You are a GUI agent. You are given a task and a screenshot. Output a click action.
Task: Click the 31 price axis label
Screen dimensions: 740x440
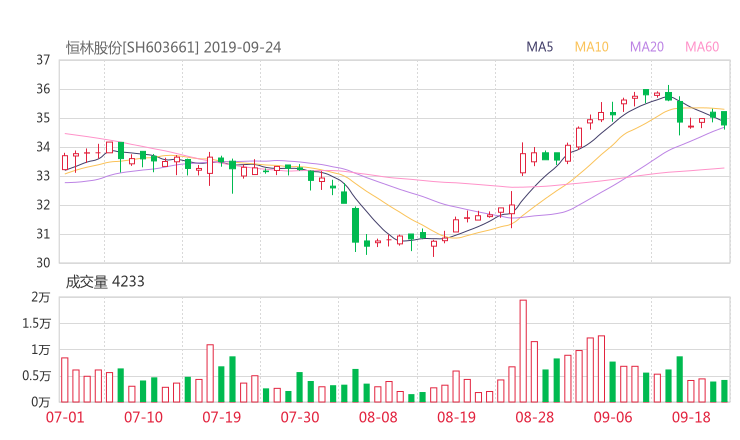pyautogui.click(x=43, y=234)
